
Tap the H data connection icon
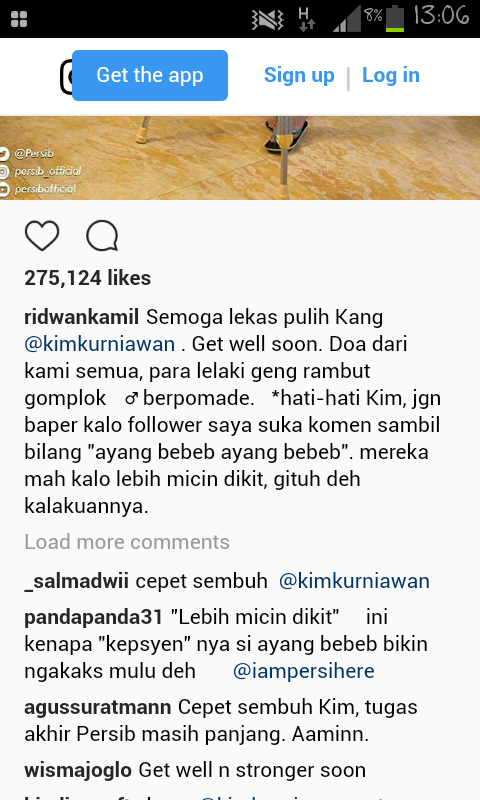307,19
